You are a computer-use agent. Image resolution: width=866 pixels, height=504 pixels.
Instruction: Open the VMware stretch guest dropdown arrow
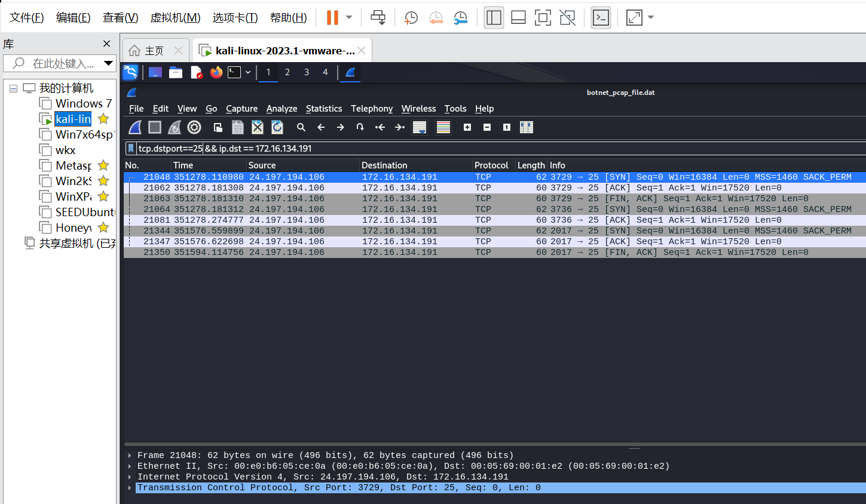point(651,17)
